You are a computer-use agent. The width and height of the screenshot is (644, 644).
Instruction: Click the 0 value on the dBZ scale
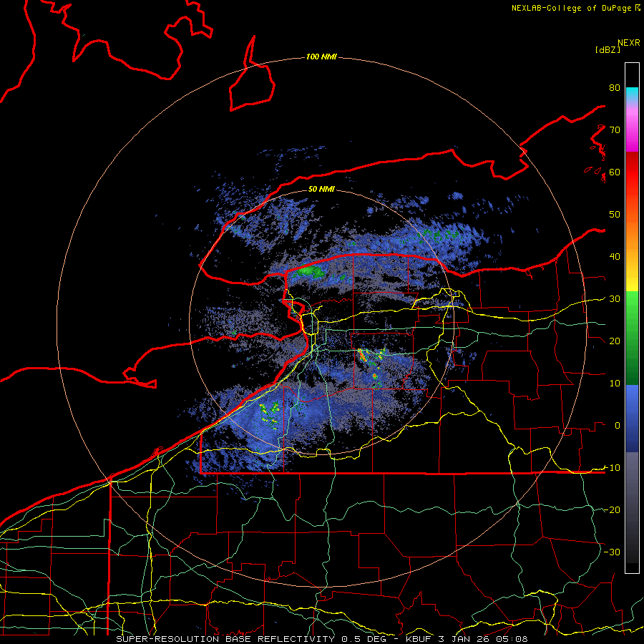(618, 426)
